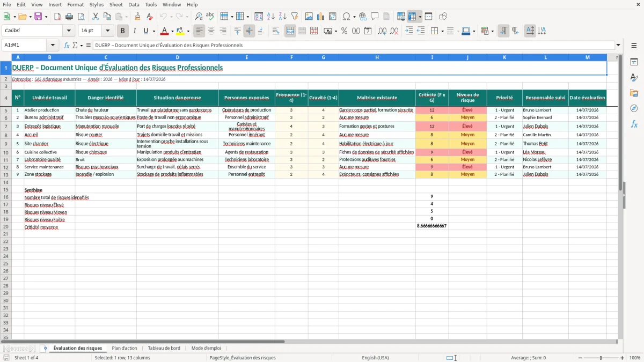Open Find & Replace icon
Image resolution: width=644 pixels, height=362 pixels.
coord(199,17)
